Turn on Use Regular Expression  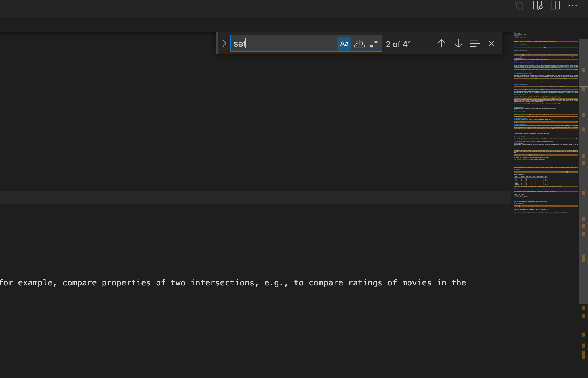click(x=374, y=44)
